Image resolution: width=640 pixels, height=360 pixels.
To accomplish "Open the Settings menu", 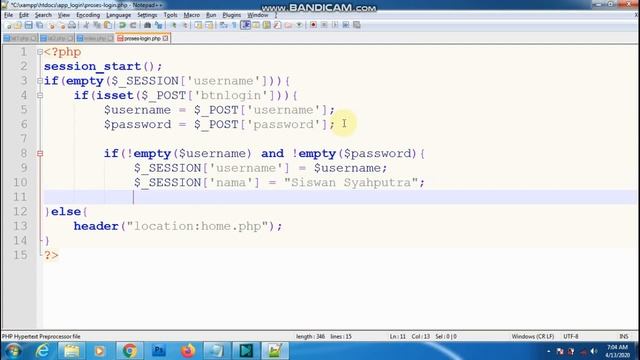I will pos(147,15).
